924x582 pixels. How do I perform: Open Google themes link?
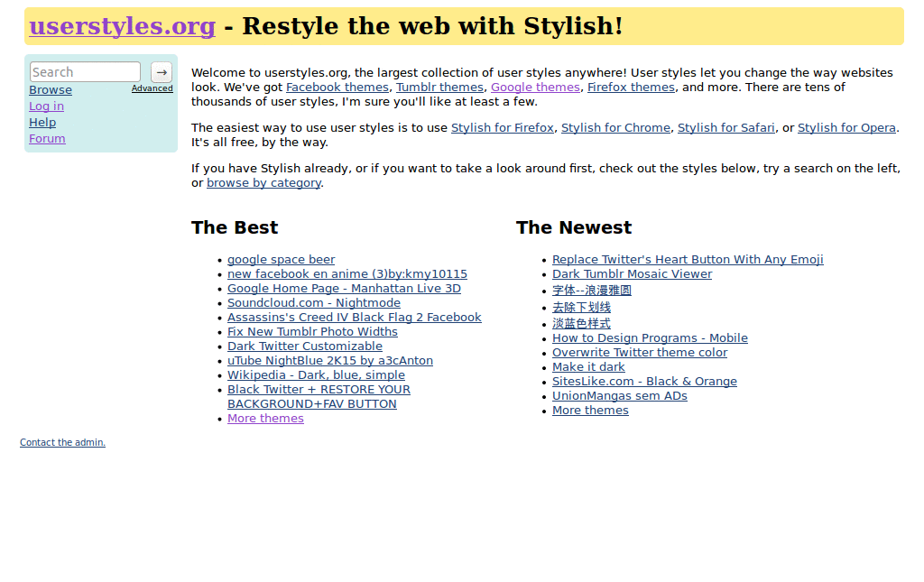click(x=536, y=88)
